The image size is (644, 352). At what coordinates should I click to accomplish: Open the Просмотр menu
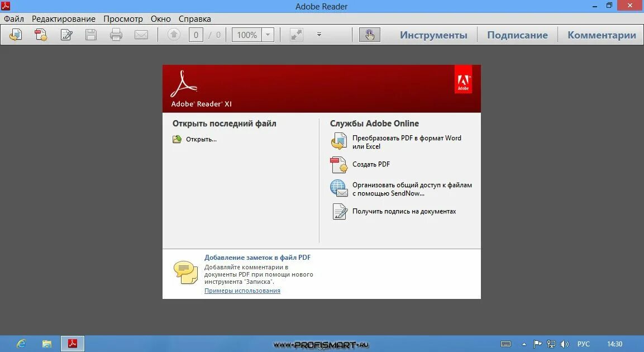123,19
